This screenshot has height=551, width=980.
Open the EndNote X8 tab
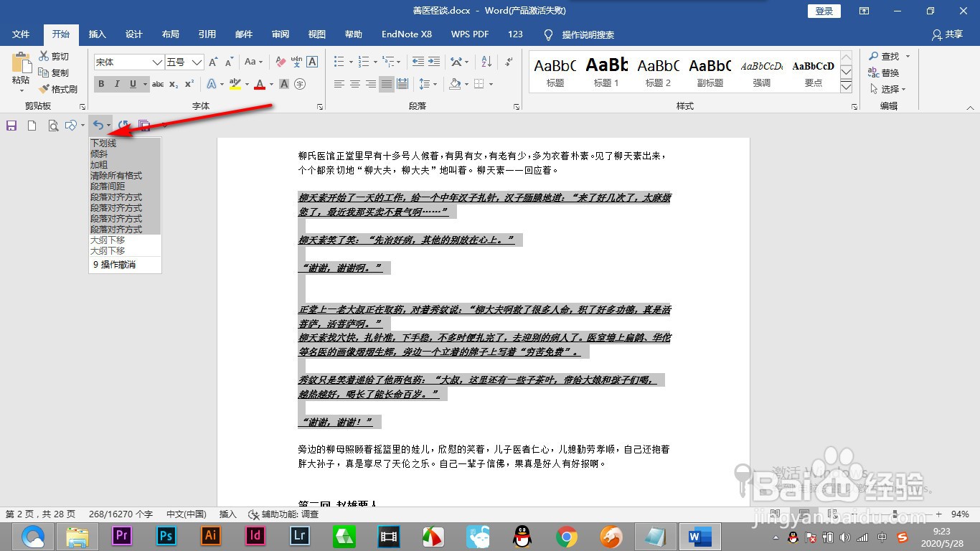coord(406,34)
